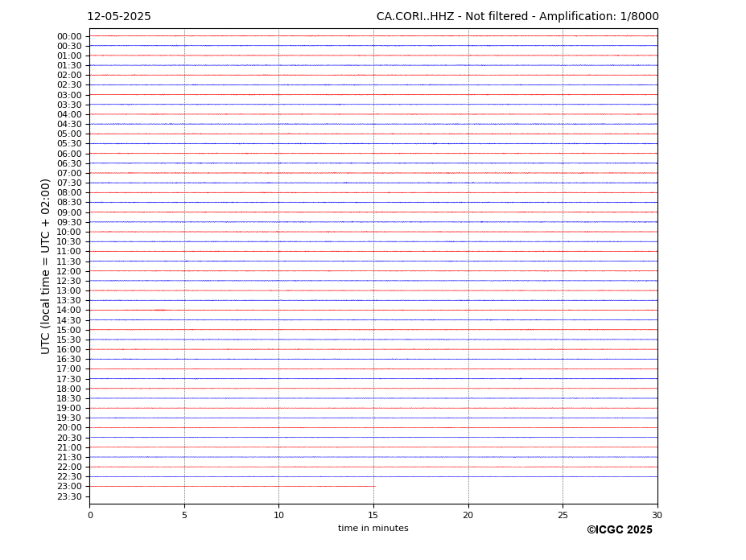Click the x-axis tick label 15
The width and height of the screenshot is (746, 560).
click(373, 515)
